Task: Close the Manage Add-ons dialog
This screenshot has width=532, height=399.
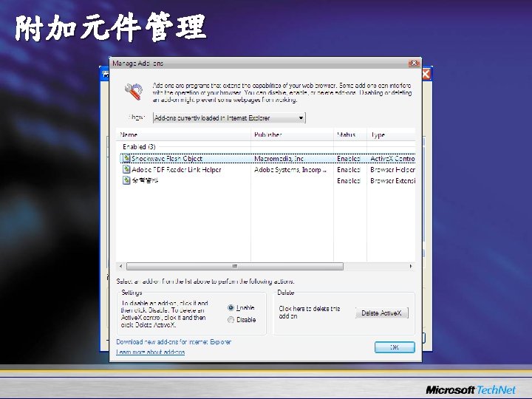Action: pos(414,63)
